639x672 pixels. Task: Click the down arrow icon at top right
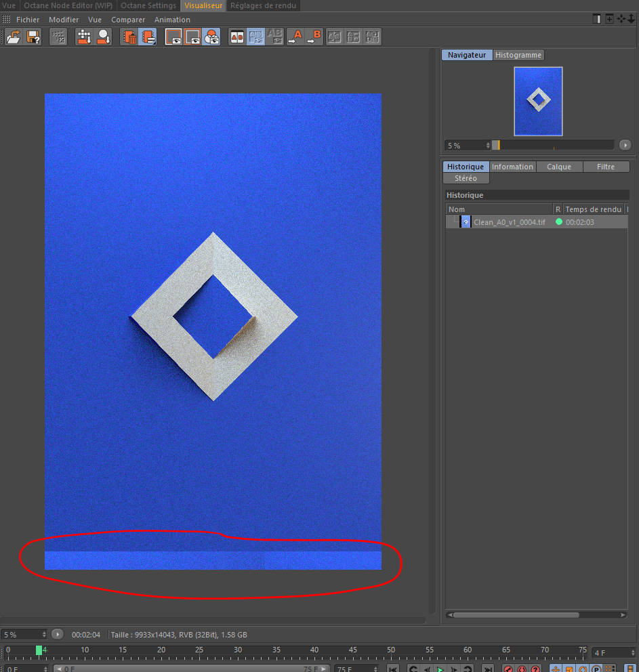(632, 19)
